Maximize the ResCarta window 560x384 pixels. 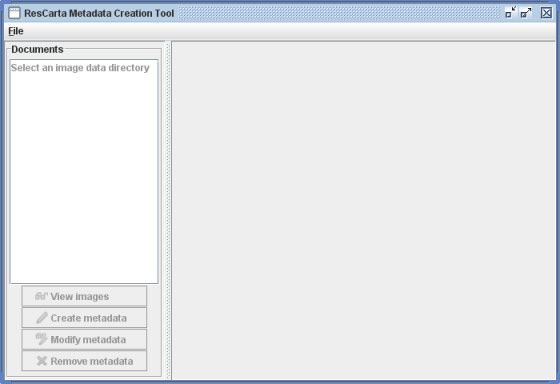tap(526, 13)
